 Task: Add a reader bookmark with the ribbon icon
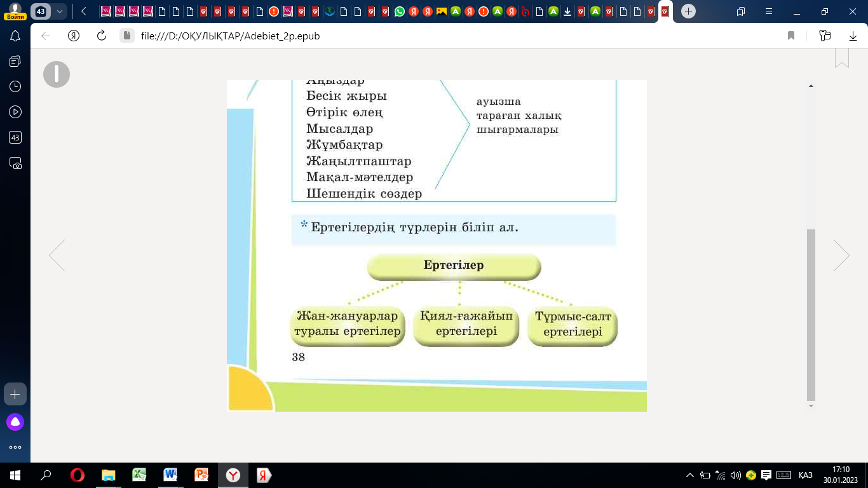pyautogui.click(x=842, y=57)
